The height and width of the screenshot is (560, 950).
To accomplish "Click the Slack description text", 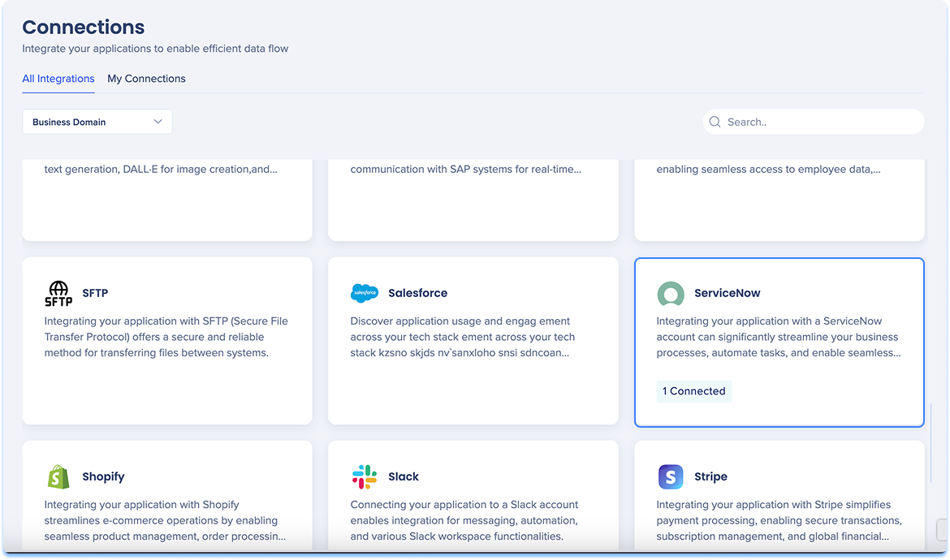I will point(464,520).
